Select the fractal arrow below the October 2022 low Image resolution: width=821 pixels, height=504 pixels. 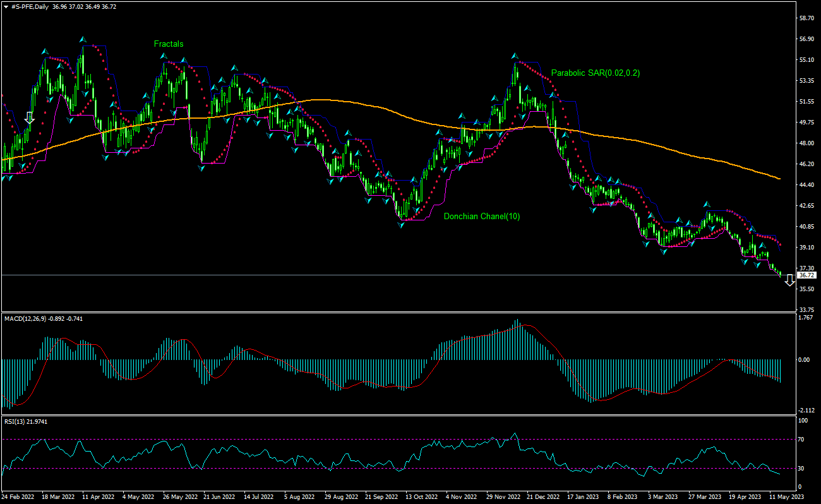tap(402, 224)
